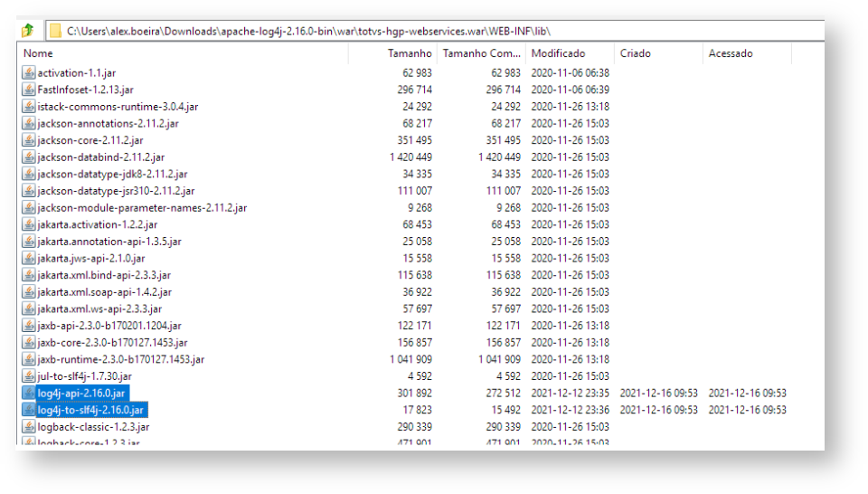This screenshot has height=494, width=868.
Task: Click jar icon of jaxb-api-2.3.0-b170201.1204.jar
Action: pyautogui.click(x=29, y=326)
